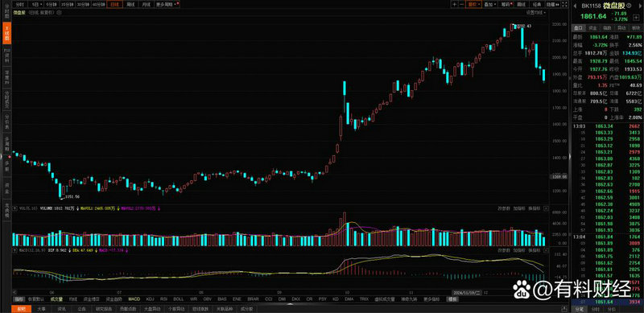Select the 成交量 indicator
Viewport: 644px width, 313px height.
pyautogui.click(x=56, y=299)
